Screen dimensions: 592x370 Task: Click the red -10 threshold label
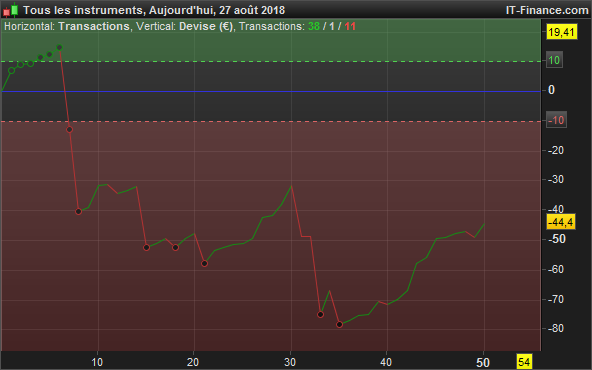click(x=556, y=120)
